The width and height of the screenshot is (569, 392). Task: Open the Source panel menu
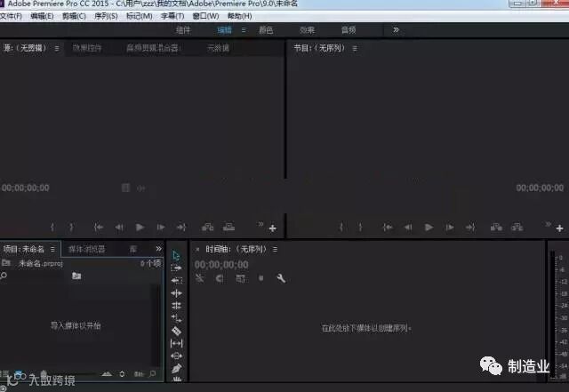(57, 48)
